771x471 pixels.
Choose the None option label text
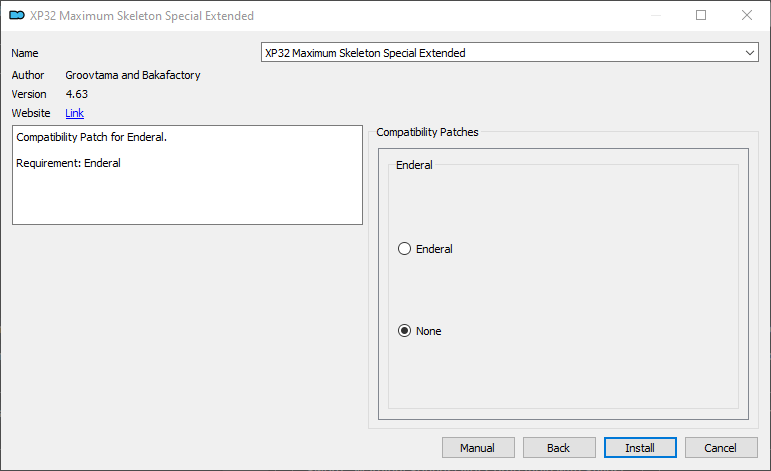[428, 331]
